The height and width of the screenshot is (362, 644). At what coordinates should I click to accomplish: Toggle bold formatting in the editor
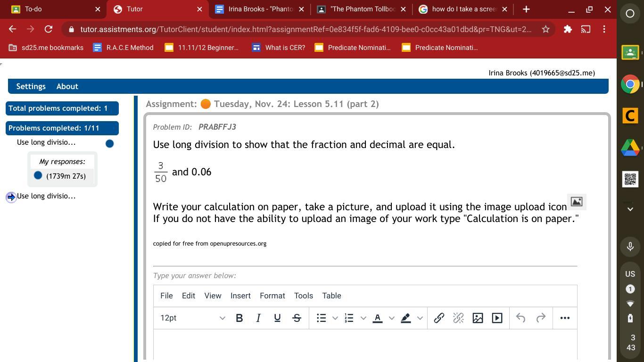(x=239, y=318)
